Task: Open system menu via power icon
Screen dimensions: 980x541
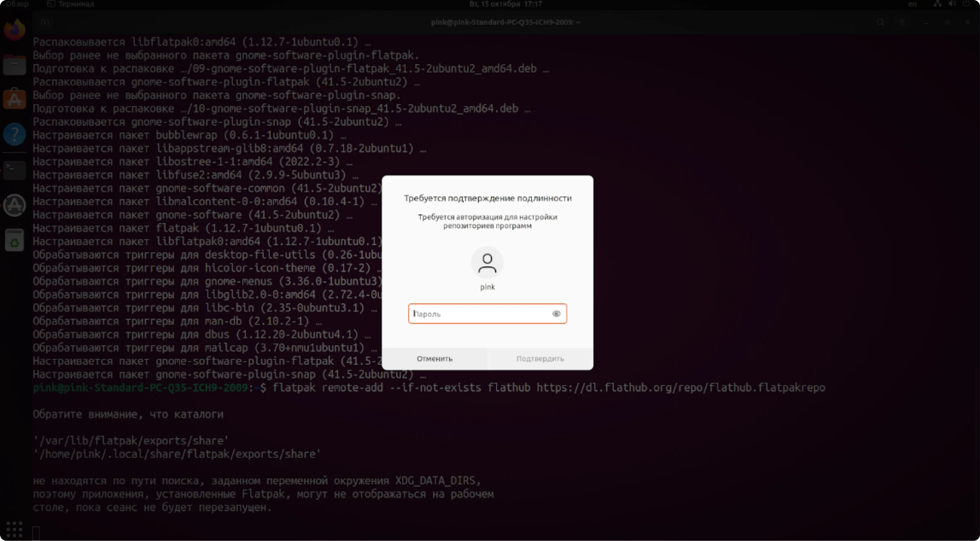Action: click(x=967, y=4)
